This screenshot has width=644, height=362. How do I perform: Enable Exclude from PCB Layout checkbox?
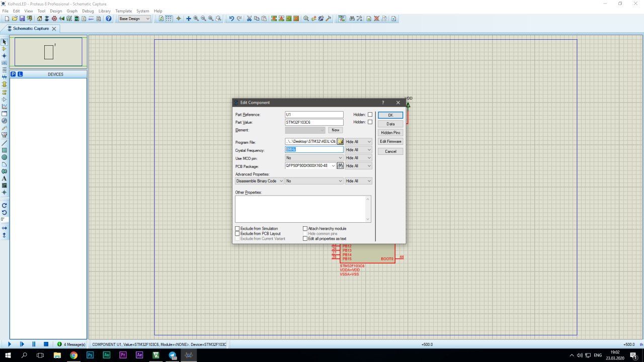point(237,233)
